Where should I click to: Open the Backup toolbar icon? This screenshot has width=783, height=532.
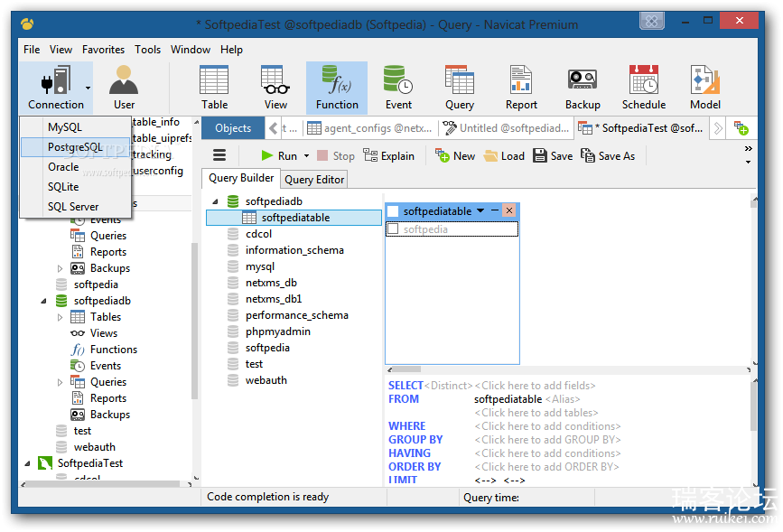click(583, 88)
